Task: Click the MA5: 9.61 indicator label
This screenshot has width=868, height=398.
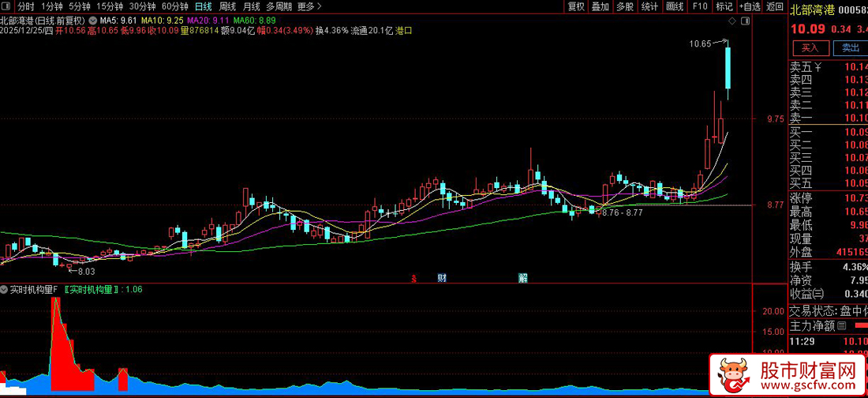Action: [117, 21]
